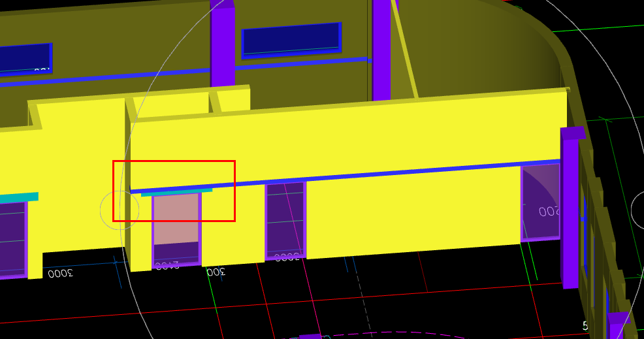The height and width of the screenshot is (339, 644).
Task: Select the pink door opening panel
Action: 176,219
